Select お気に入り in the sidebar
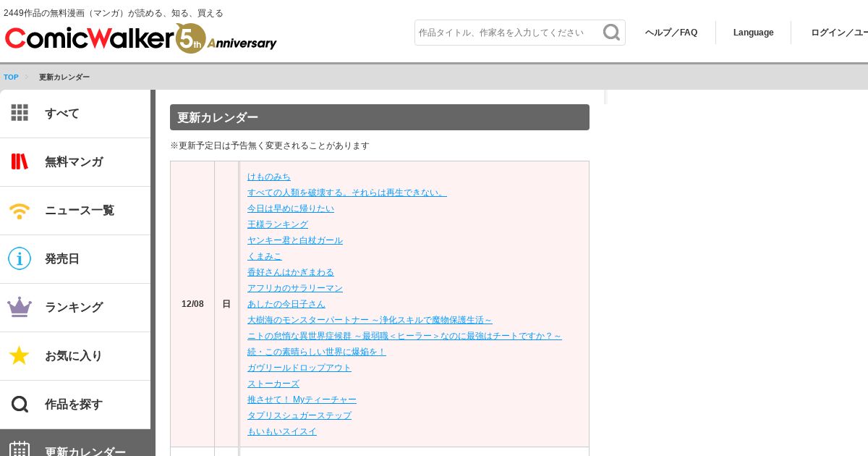The height and width of the screenshot is (456, 868). pyautogui.click(x=75, y=356)
